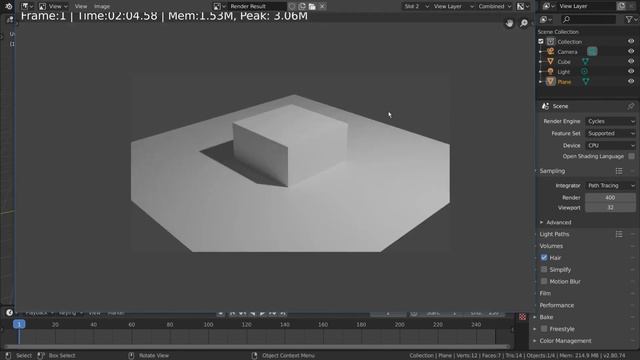Open the View menu in image editor
Viewport: 640px width, 360px height.
pyautogui.click(x=81, y=6)
